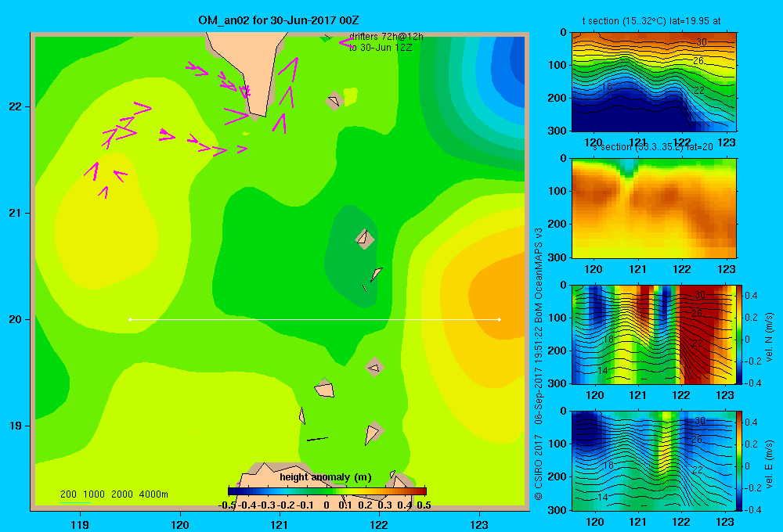Click the latitude 22 label on main map
Viewport: 783px width, 532px height.
16,106
